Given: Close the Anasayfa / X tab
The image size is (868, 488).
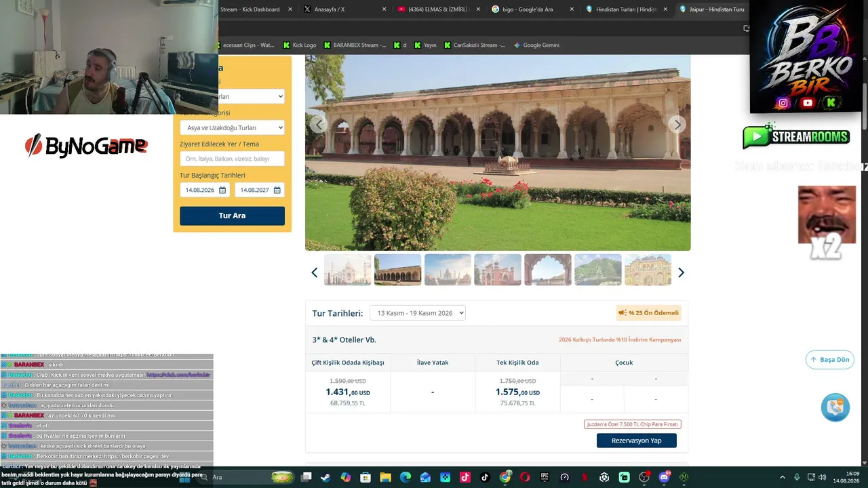Looking at the screenshot, I should [x=384, y=9].
